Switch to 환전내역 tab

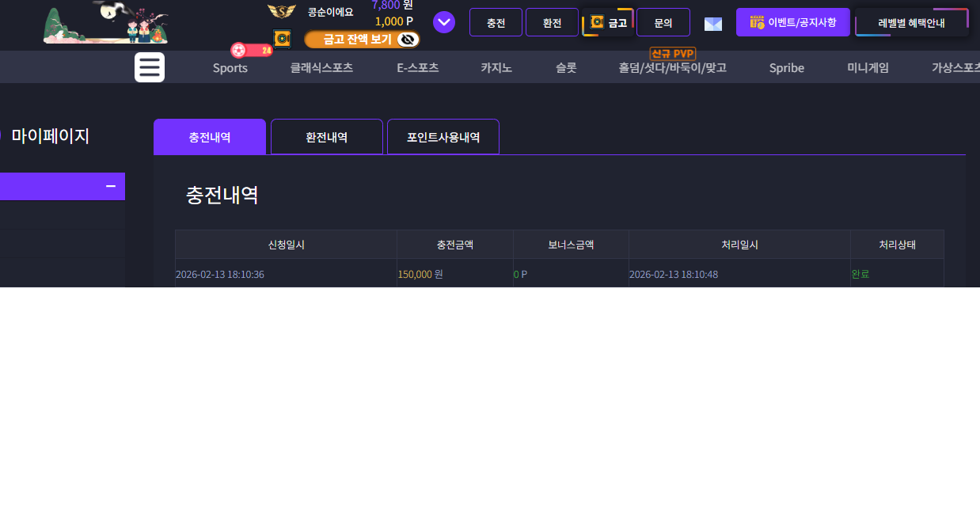(327, 137)
